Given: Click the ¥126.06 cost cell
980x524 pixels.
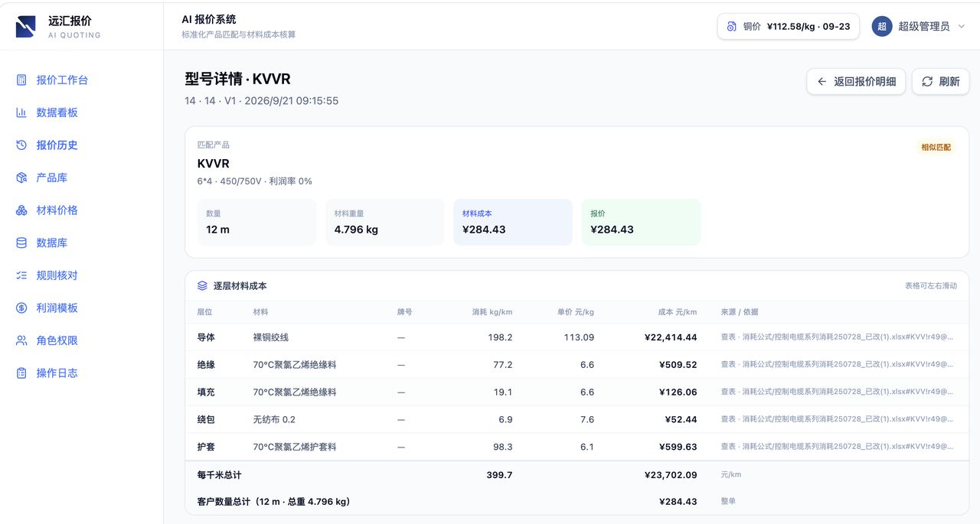Looking at the screenshot, I should [678, 392].
